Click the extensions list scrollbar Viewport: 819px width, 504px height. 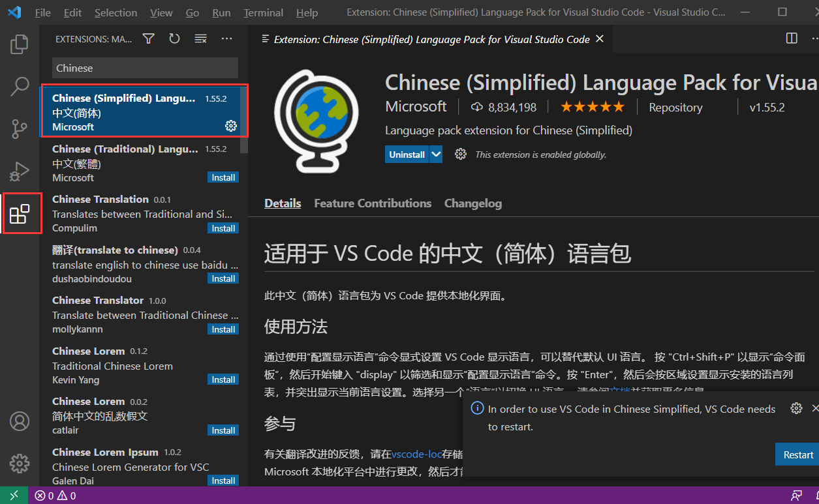tap(244, 119)
